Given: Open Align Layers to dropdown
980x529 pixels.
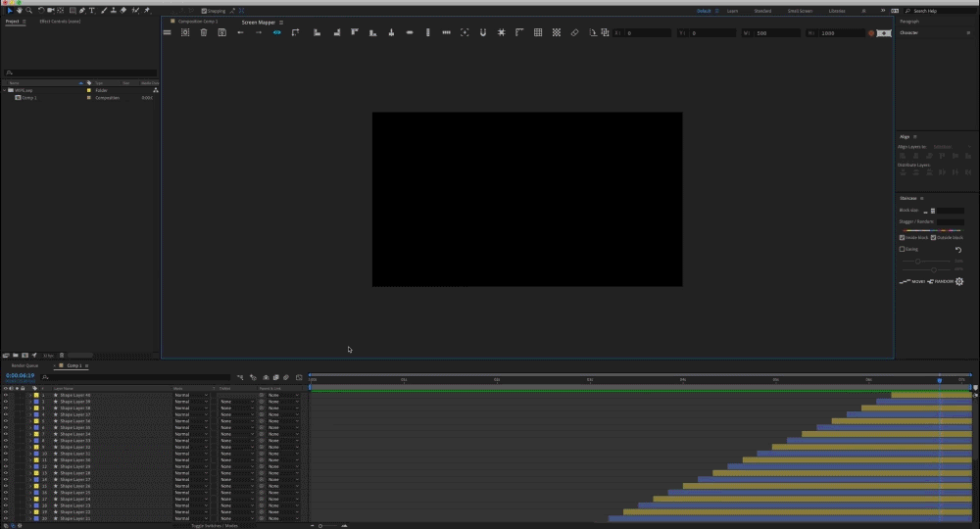Looking at the screenshot, I should [x=952, y=147].
